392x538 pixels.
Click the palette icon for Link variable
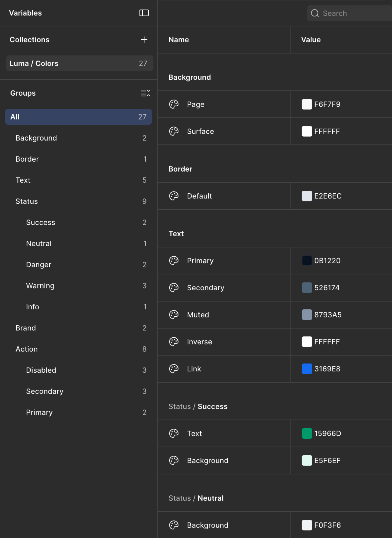click(174, 369)
